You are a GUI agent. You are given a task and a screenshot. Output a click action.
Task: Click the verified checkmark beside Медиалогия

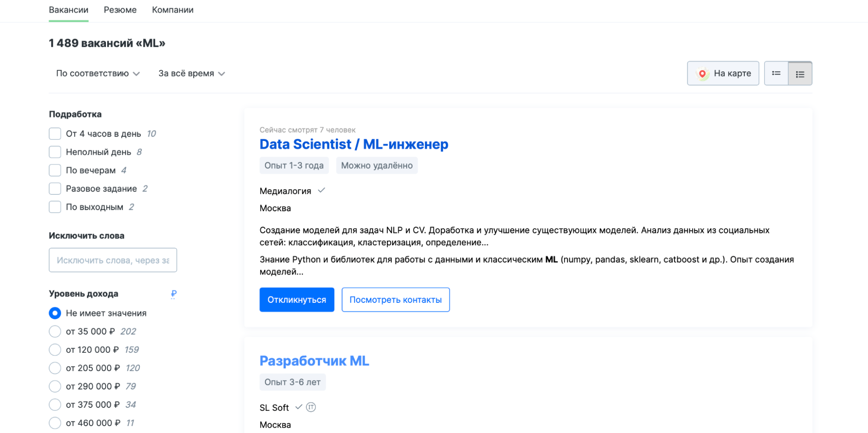click(x=322, y=190)
